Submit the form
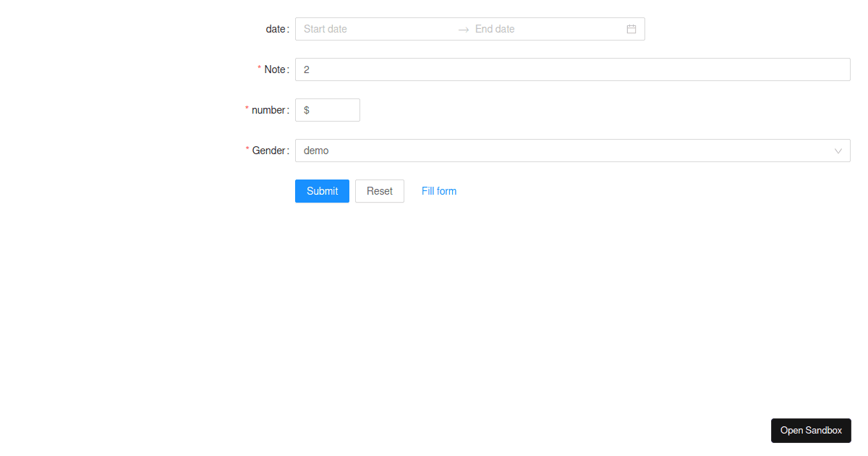This screenshot has width=868, height=456. (x=322, y=190)
